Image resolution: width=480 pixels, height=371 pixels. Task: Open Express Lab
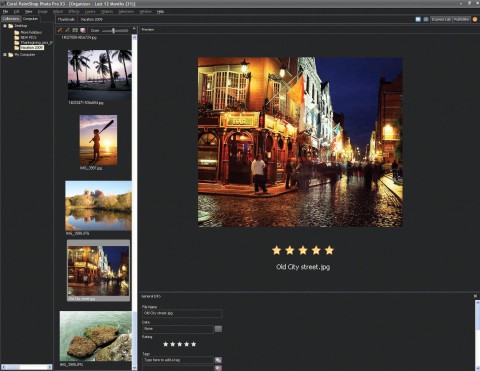click(x=441, y=19)
